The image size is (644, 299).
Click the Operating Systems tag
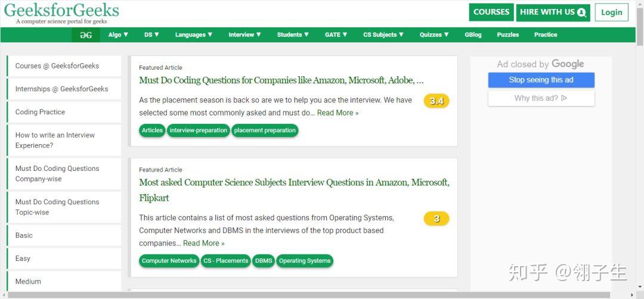coord(305,261)
